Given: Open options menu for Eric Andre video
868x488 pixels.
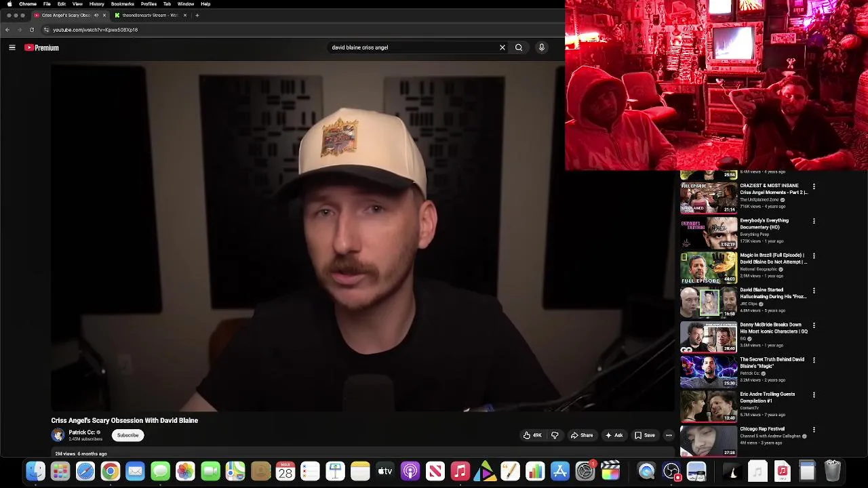Looking at the screenshot, I should pos(814,394).
